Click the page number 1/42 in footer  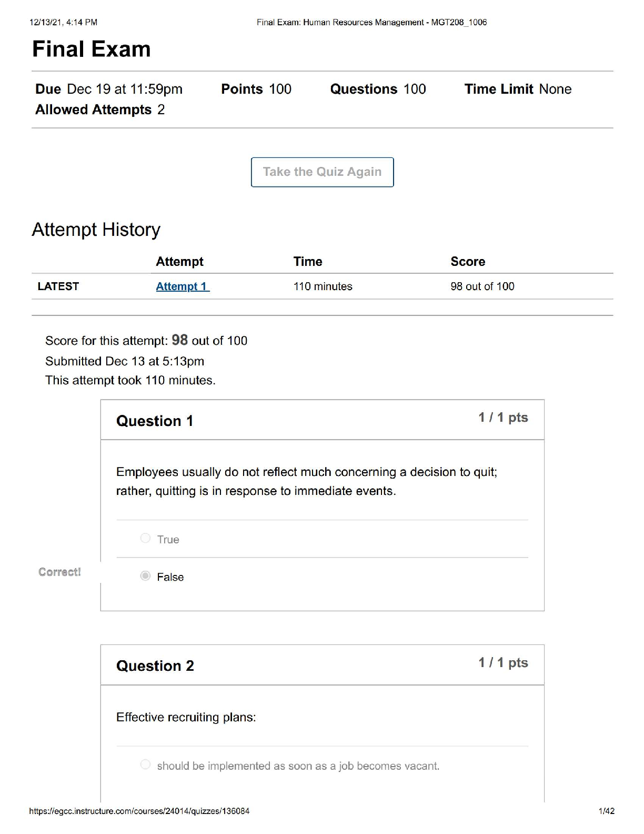606,811
